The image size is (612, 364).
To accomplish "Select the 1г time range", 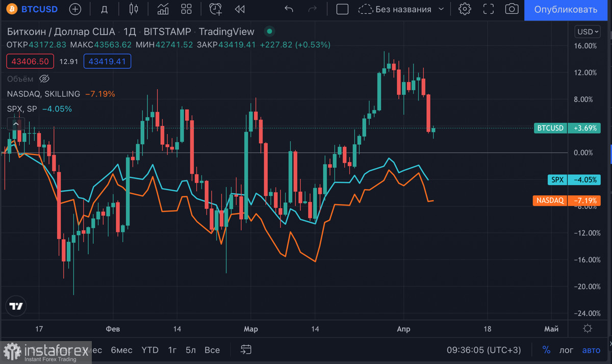I will pyautogui.click(x=172, y=350).
